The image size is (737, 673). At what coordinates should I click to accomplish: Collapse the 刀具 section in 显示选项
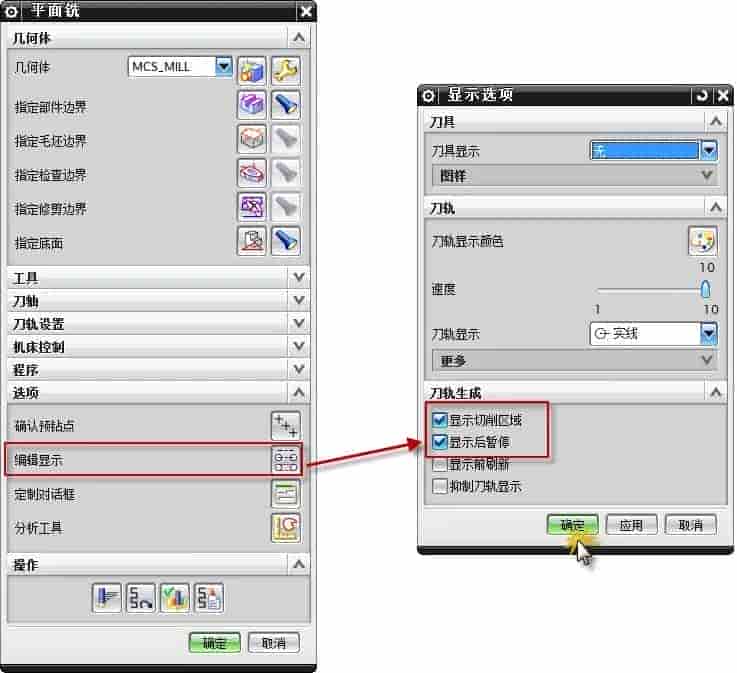tap(715, 122)
